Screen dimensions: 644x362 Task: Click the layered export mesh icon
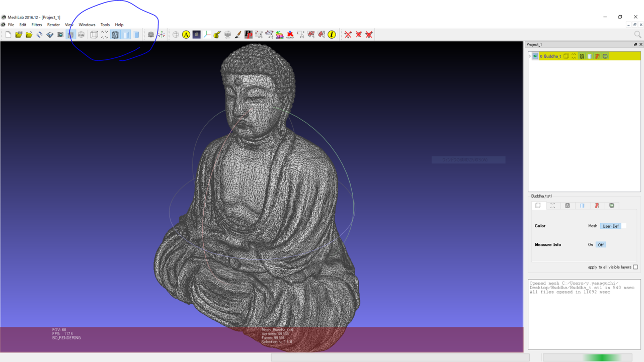coord(50,35)
